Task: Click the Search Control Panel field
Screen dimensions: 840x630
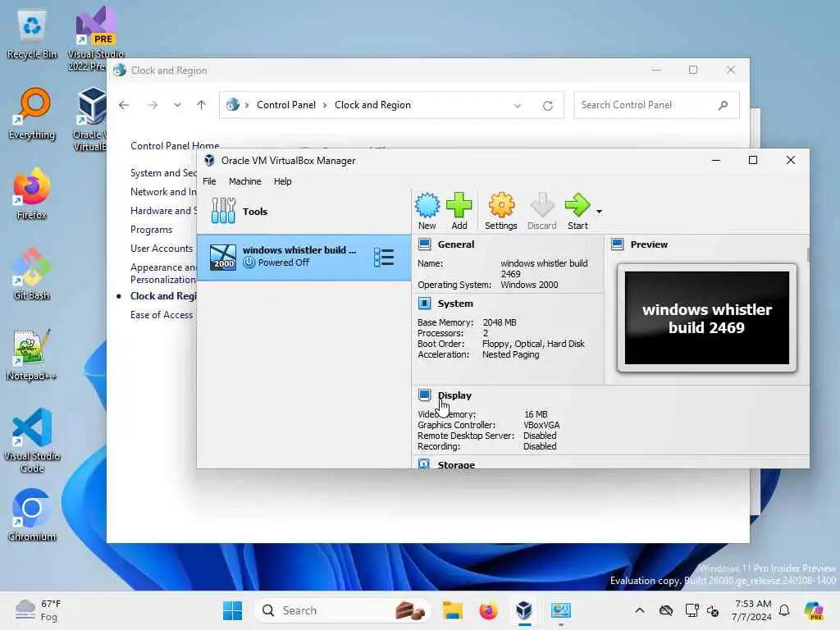Action: point(656,105)
